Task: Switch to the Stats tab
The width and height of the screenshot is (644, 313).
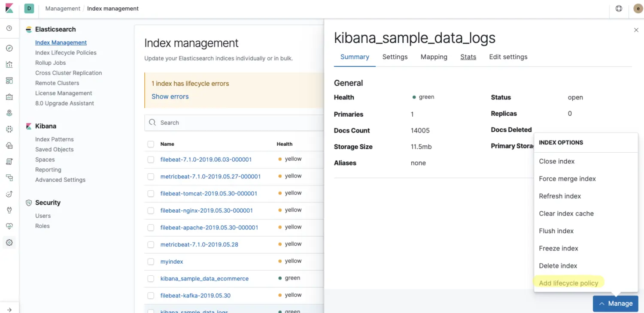Action: click(468, 57)
